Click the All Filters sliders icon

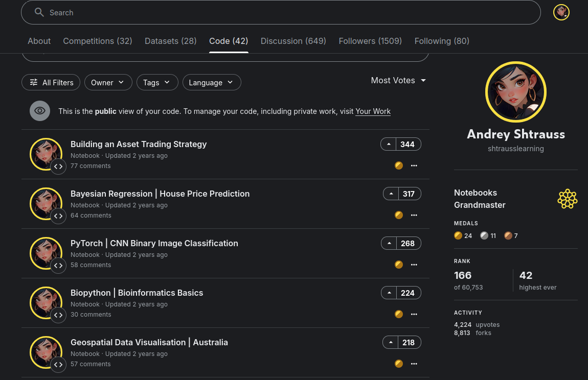pyautogui.click(x=34, y=82)
